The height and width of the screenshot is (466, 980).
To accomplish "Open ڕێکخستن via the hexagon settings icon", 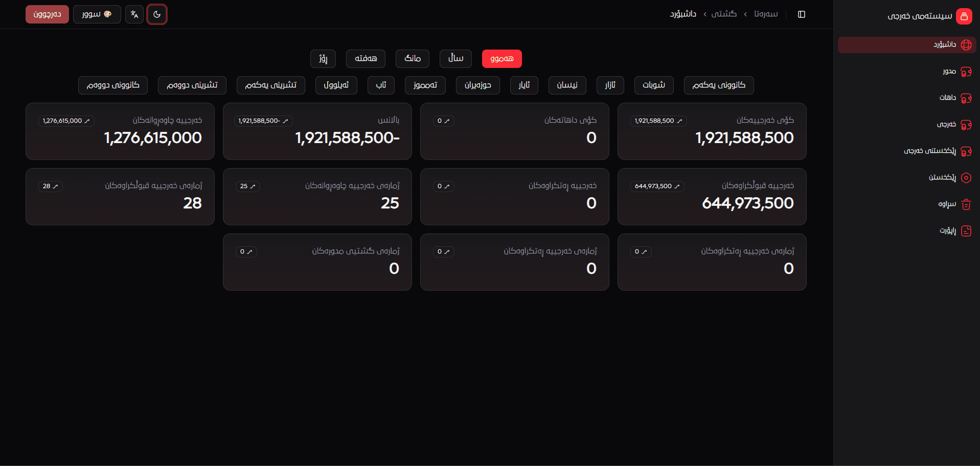I will point(966,178).
